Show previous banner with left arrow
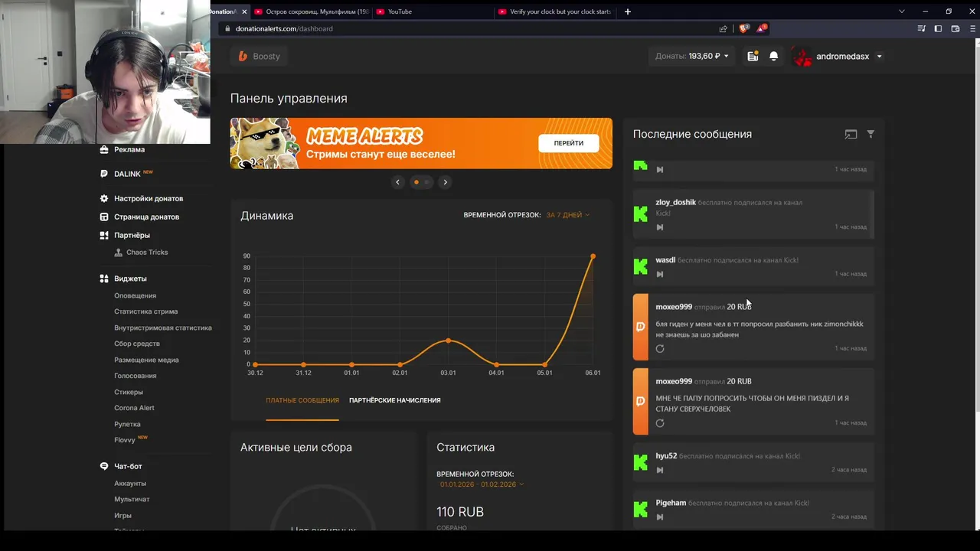 [x=397, y=182]
